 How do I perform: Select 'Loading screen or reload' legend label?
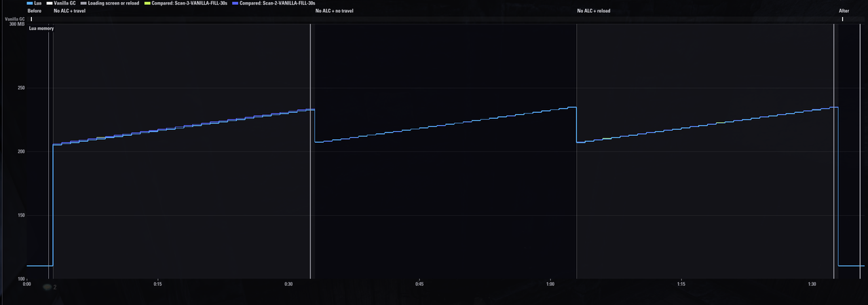(x=113, y=3)
